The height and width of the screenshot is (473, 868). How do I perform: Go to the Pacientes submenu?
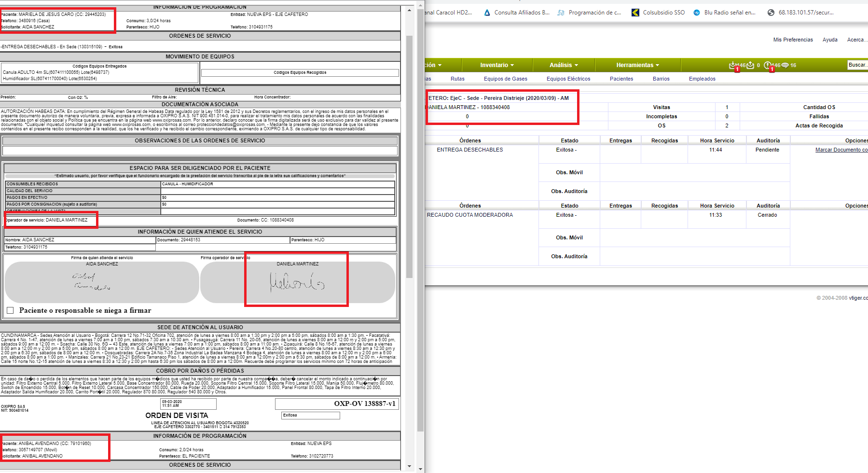tap(621, 79)
